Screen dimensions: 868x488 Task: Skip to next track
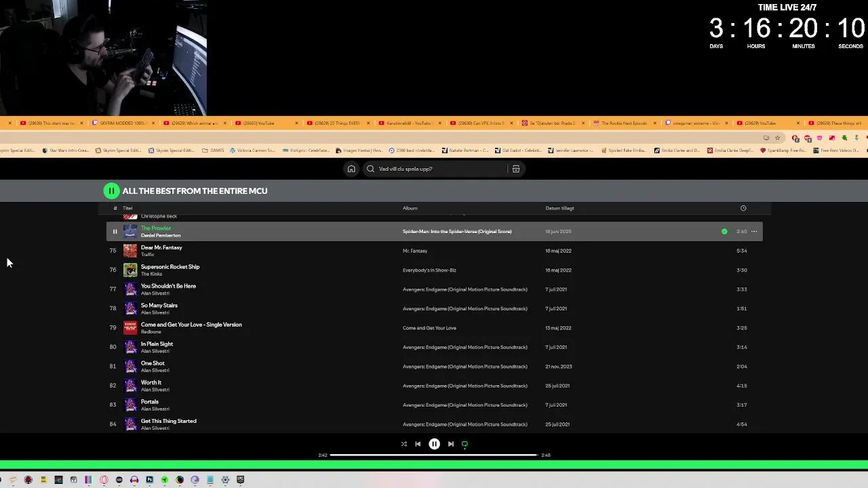point(451,444)
